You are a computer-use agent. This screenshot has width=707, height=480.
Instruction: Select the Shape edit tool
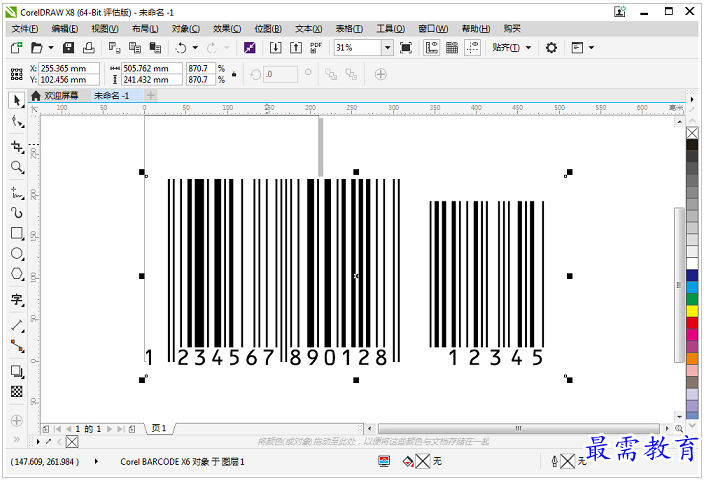click(17, 122)
